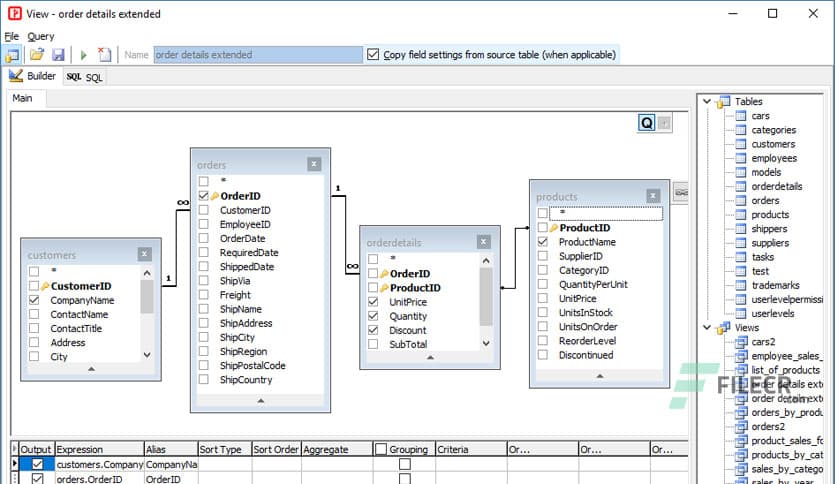
Task: Click the Criteria column header
Action: click(471, 449)
